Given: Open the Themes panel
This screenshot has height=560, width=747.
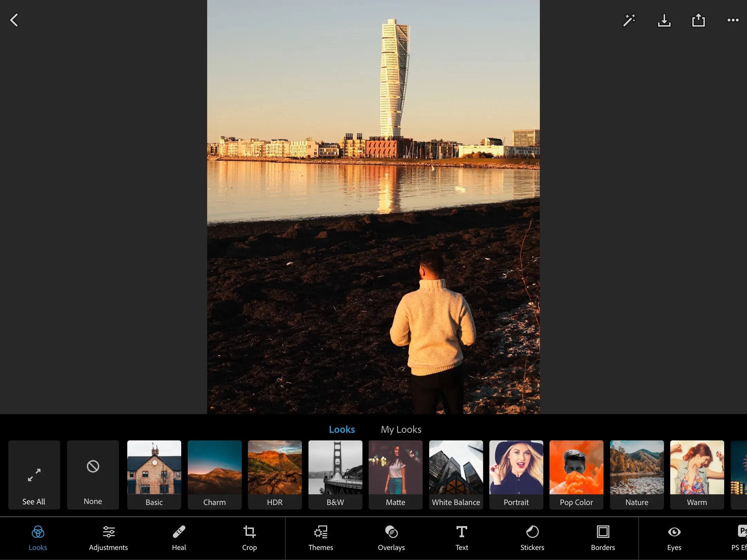Looking at the screenshot, I should 320,538.
